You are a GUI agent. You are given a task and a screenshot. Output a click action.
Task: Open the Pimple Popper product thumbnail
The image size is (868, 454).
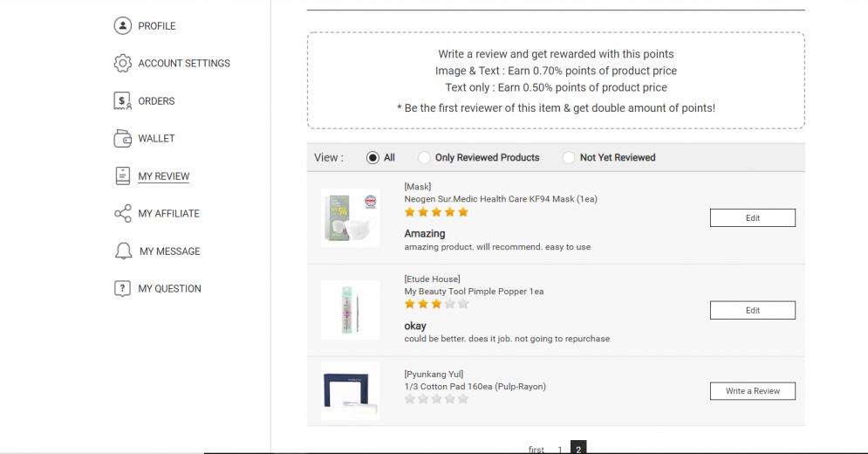point(350,309)
